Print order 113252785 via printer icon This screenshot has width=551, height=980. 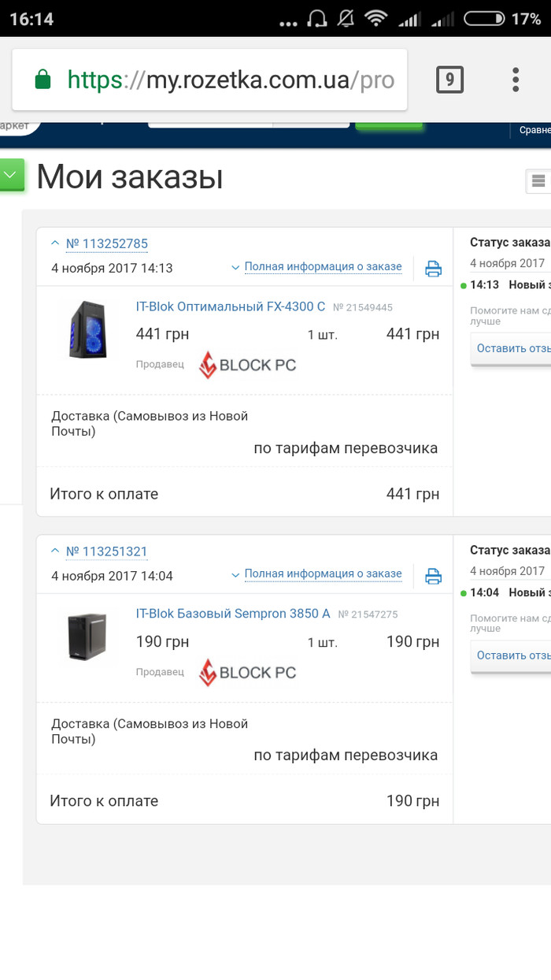(433, 269)
